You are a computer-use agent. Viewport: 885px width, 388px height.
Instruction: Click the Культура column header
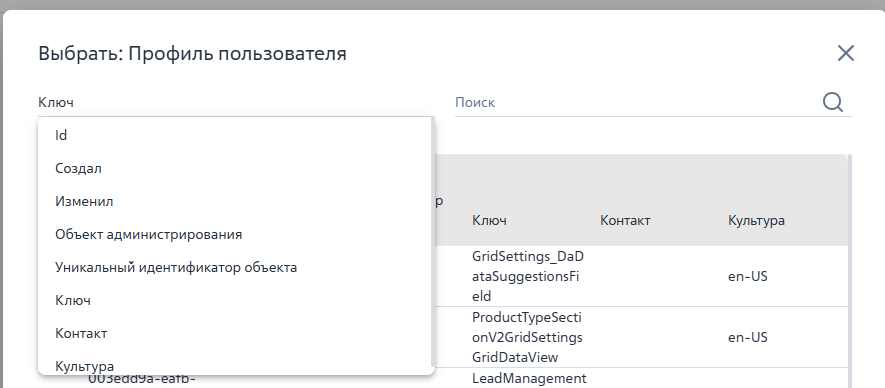pos(756,220)
